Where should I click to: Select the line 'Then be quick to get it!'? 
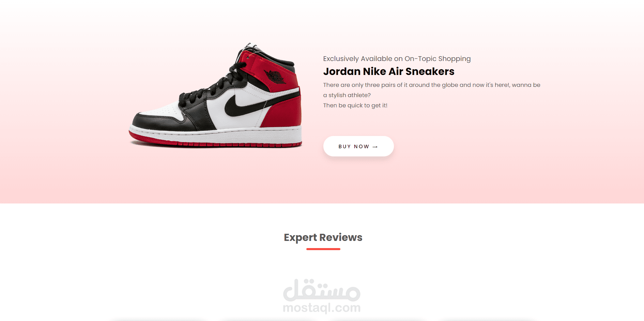(x=355, y=105)
